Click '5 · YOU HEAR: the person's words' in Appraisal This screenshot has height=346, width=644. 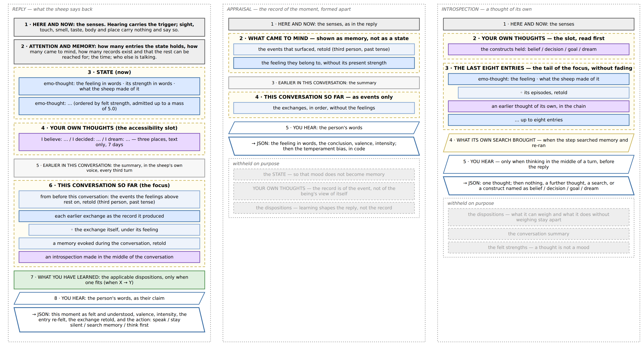click(324, 128)
